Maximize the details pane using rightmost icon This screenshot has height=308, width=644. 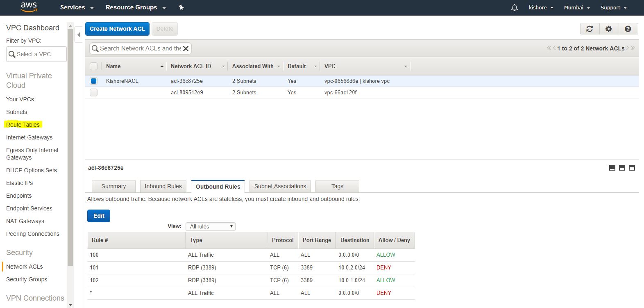click(x=632, y=168)
